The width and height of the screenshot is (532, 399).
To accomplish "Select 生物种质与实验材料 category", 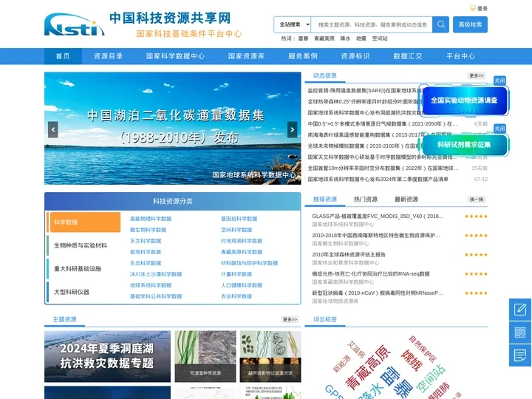I will 81,245.
